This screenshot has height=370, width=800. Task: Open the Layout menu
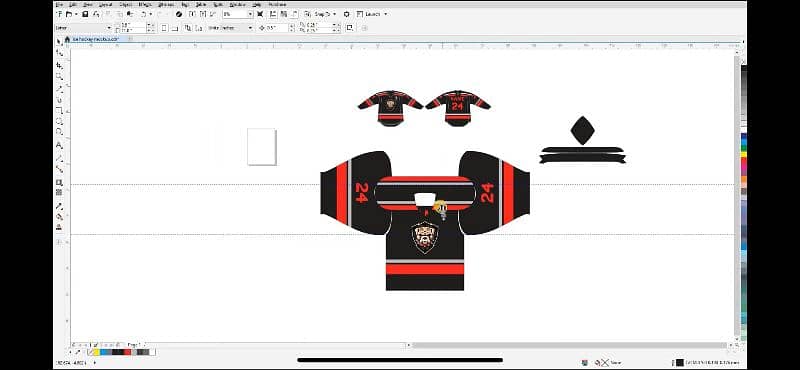[x=105, y=5]
